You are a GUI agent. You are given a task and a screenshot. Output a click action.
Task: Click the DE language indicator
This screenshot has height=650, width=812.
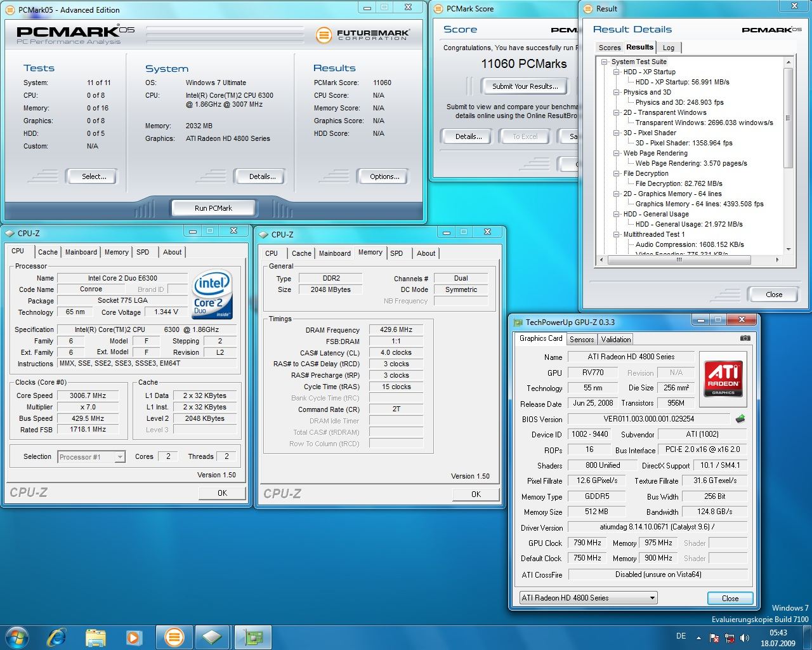point(681,636)
